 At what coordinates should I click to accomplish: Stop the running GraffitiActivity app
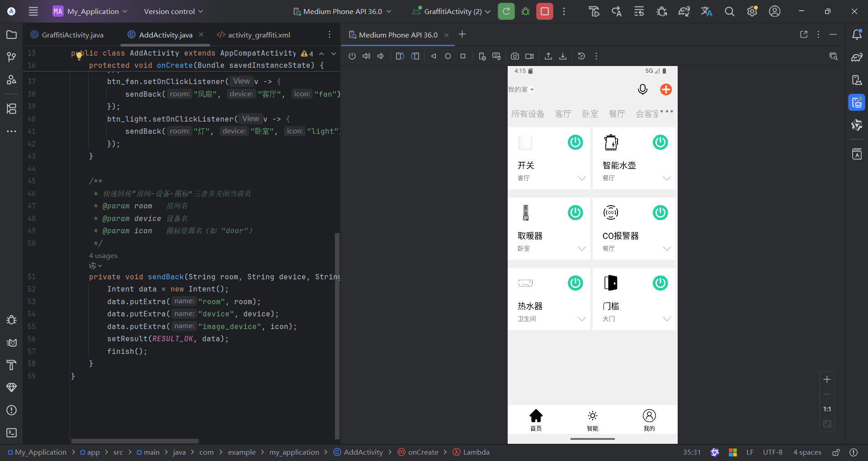545,11
